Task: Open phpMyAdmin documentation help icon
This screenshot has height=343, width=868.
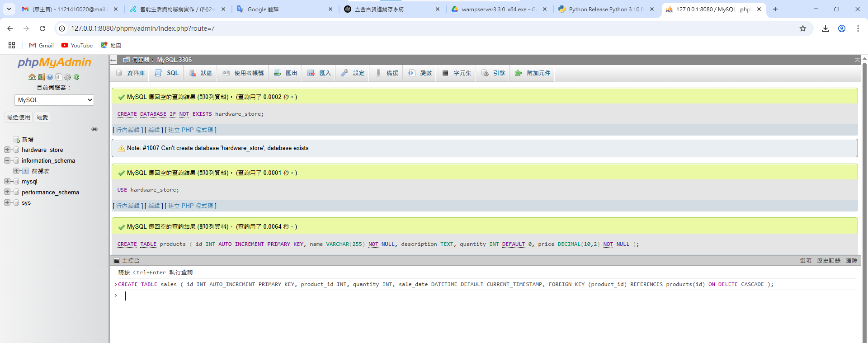Action: tap(50, 77)
